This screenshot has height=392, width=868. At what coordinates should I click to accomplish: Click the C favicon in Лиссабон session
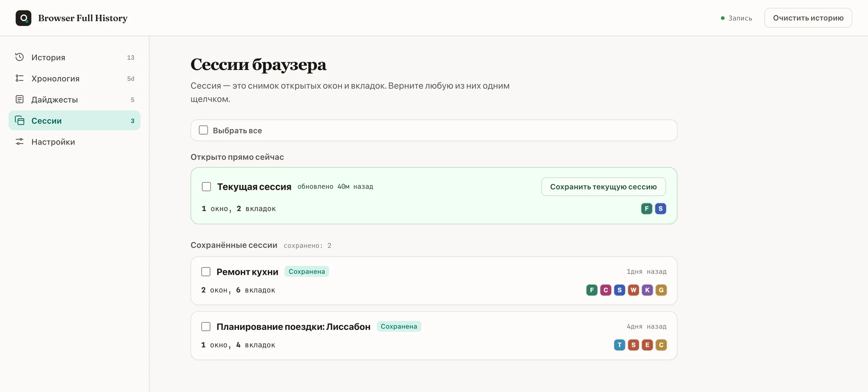(661, 345)
